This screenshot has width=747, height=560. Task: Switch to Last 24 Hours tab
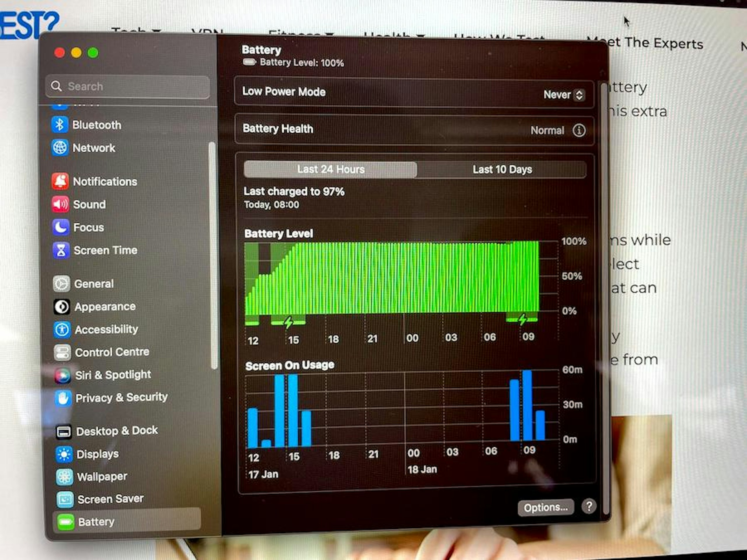coord(330,169)
